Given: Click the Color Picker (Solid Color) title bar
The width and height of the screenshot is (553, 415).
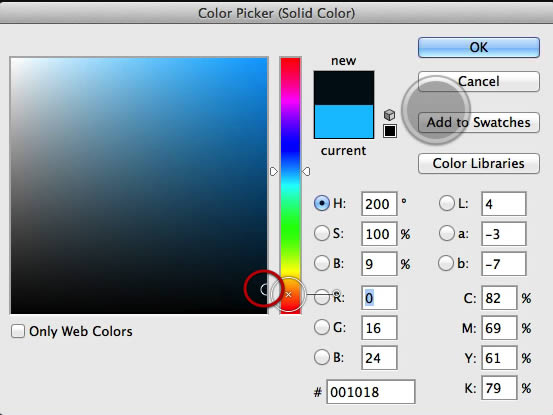Looking at the screenshot, I should (276, 13).
